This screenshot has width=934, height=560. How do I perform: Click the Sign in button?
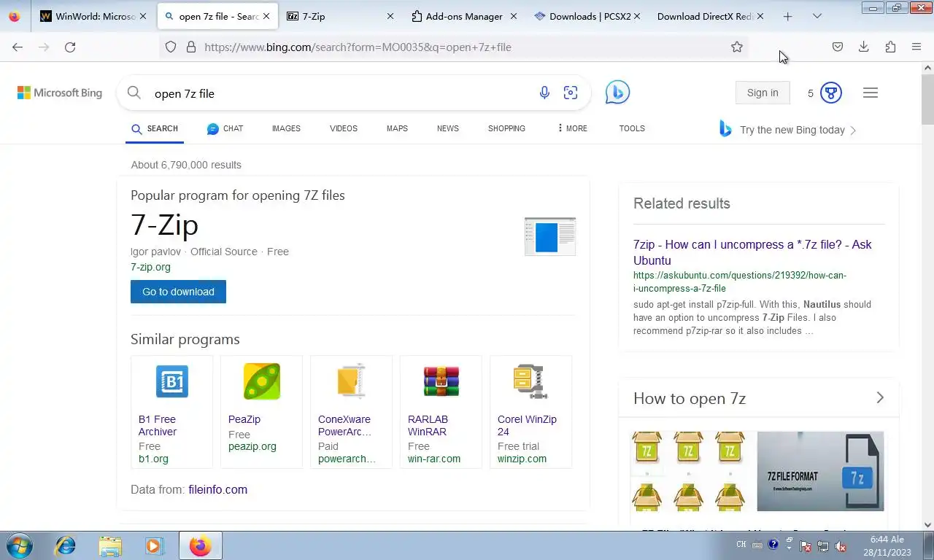click(x=763, y=93)
